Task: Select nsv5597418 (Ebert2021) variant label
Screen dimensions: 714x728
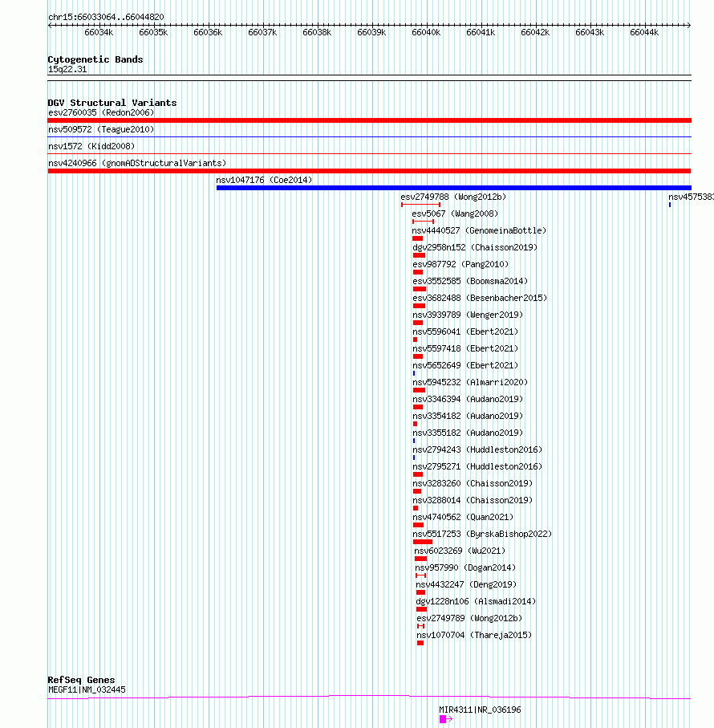Action: pyautogui.click(x=465, y=348)
